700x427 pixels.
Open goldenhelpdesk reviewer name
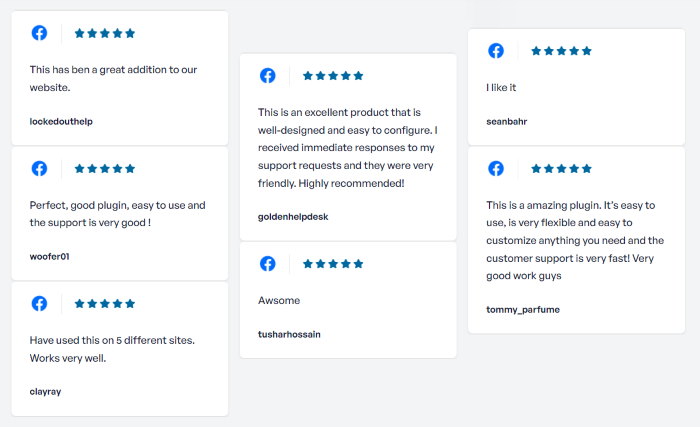[293, 216]
